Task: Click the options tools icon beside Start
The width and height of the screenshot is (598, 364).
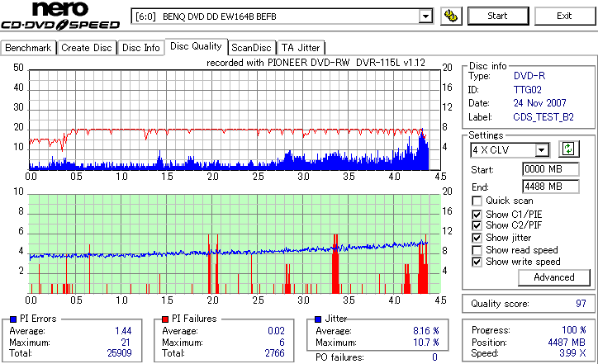Action: 451,16
